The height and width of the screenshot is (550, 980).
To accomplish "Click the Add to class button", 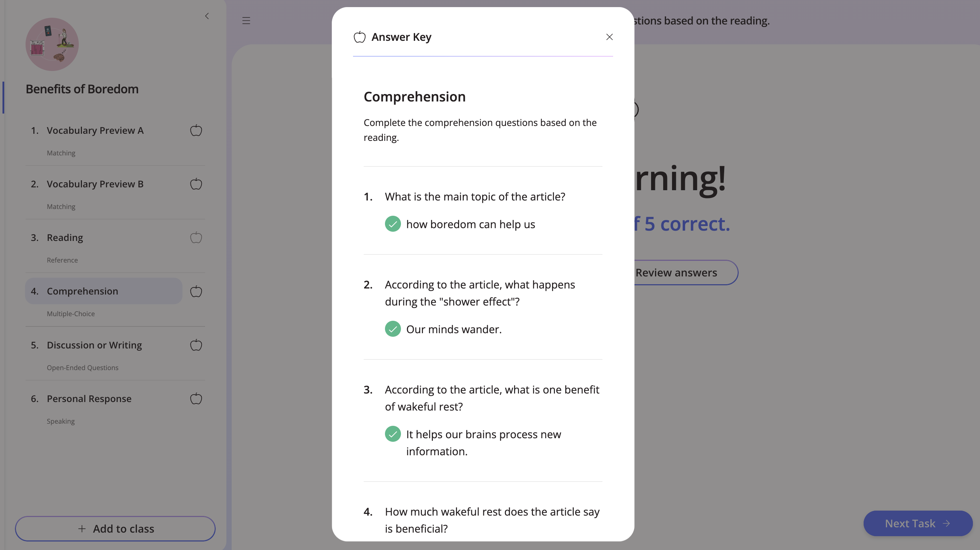I will [x=115, y=528].
